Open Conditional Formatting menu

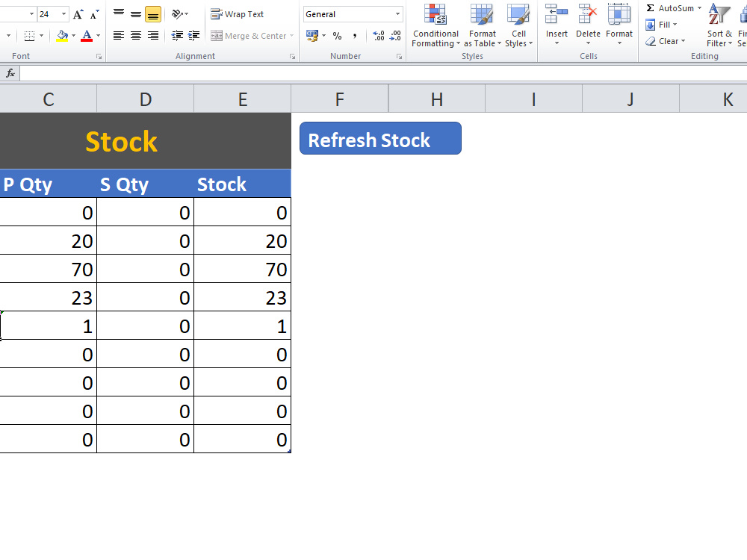point(436,25)
